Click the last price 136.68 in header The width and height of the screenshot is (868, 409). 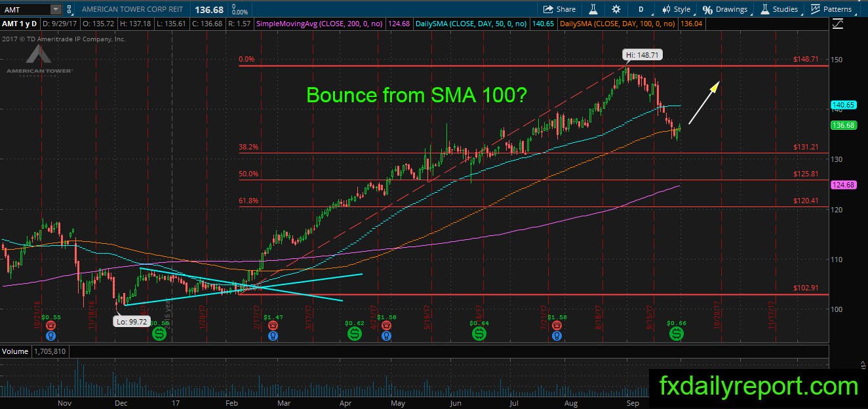click(x=208, y=10)
